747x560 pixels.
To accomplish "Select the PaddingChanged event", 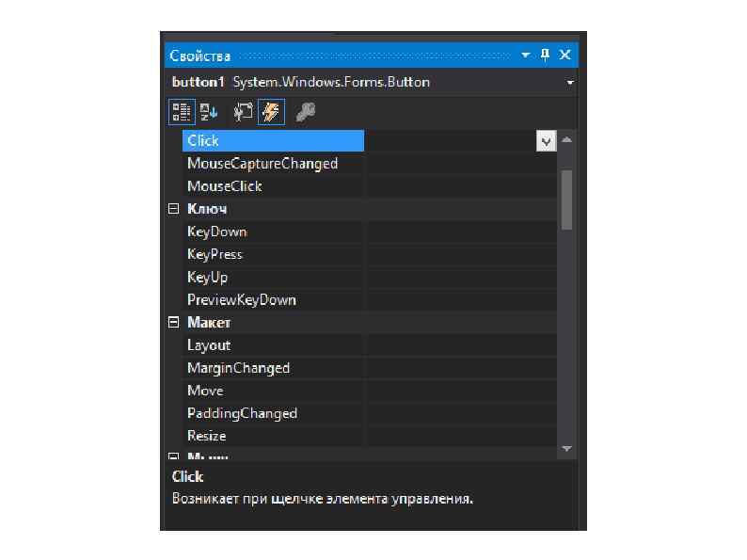I will (242, 413).
